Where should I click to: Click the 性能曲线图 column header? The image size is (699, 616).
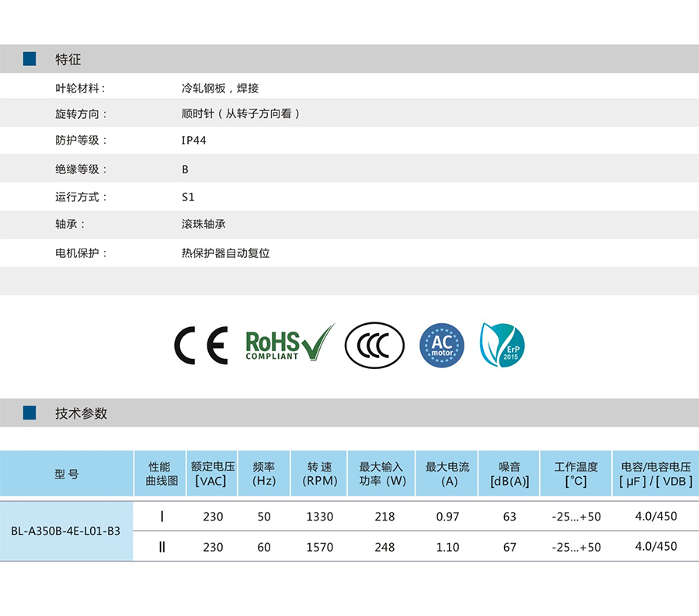point(160,474)
